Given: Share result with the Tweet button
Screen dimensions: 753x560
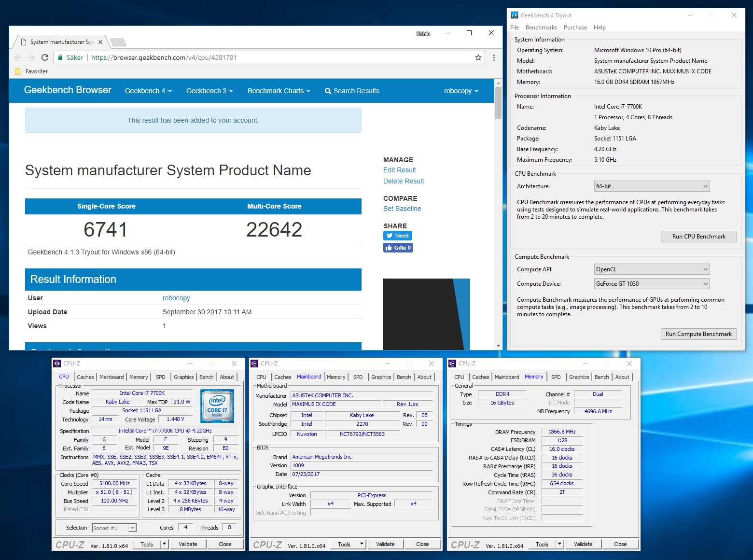Looking at the screenshot, I should click(x=398, y=236).
